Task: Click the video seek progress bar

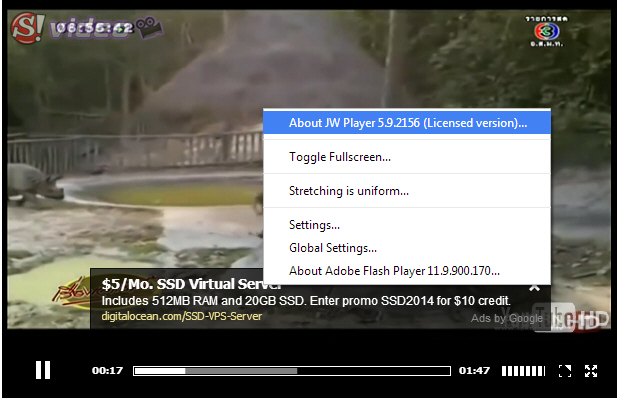Action: (x=292, y=371)
